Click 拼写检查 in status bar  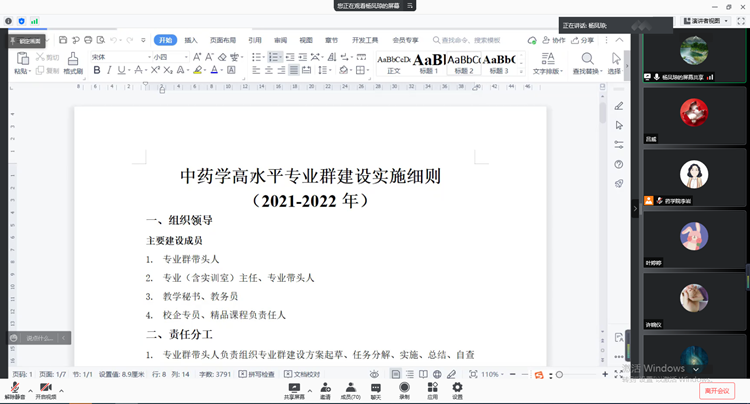(x=257, y=374)
